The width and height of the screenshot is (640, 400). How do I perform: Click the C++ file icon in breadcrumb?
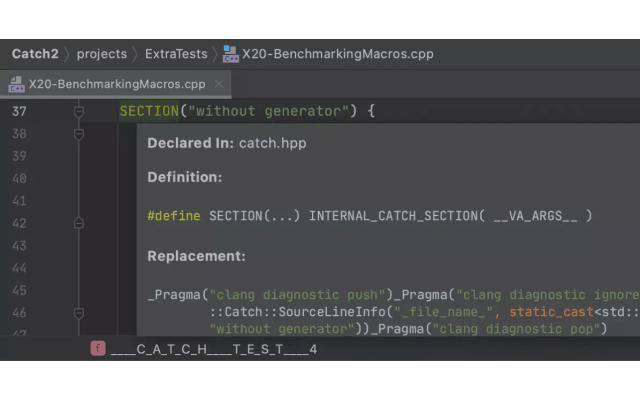[x=231, y=54]
